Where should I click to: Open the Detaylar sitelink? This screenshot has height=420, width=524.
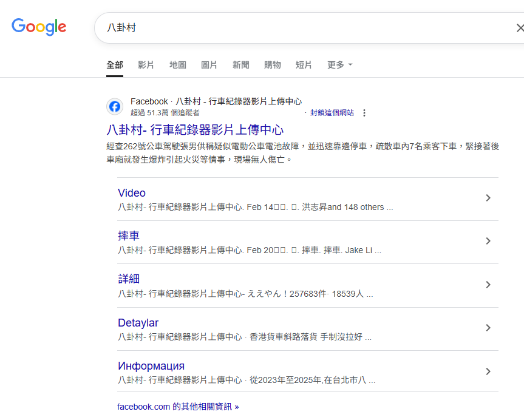coord(138,323)
